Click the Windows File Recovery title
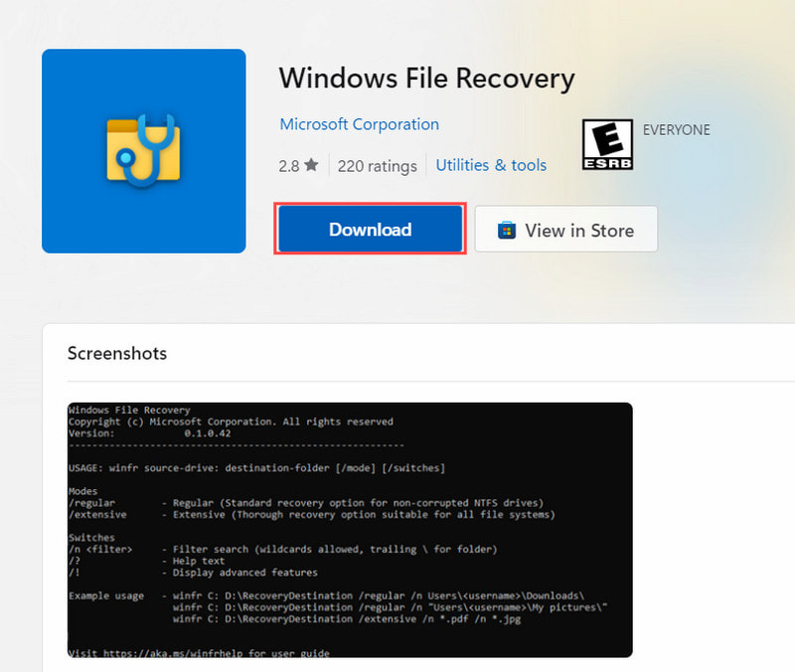This screenshot has width=795, height=672. (427, 80)
